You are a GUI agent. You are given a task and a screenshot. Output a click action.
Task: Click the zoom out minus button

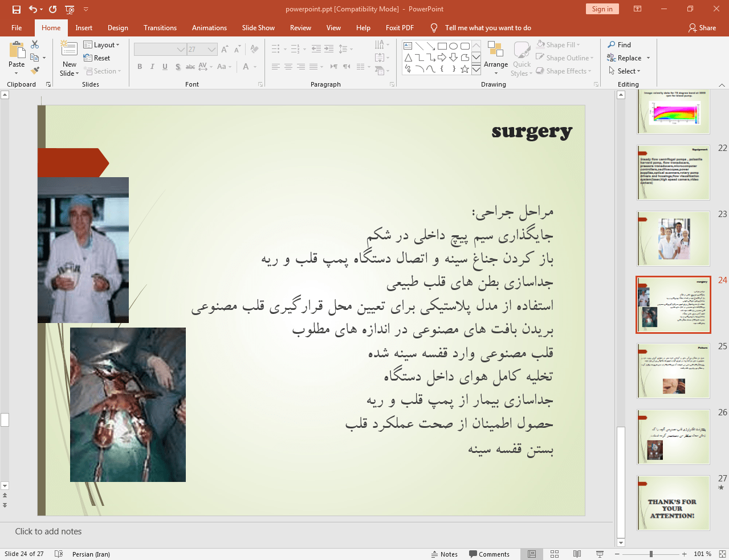(x=617, y=554)
